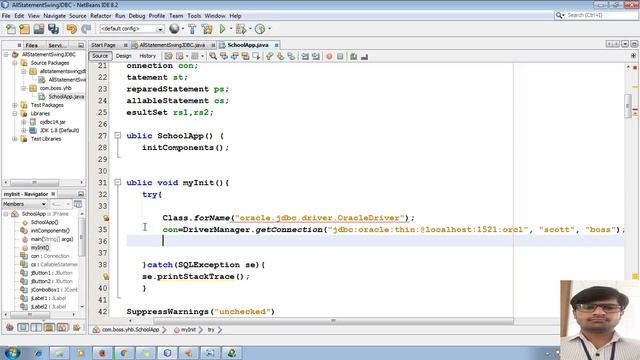The image size is (640, 360).
Task: Click Find Previous Occurrence editor icon
Action: click(224, 56)
